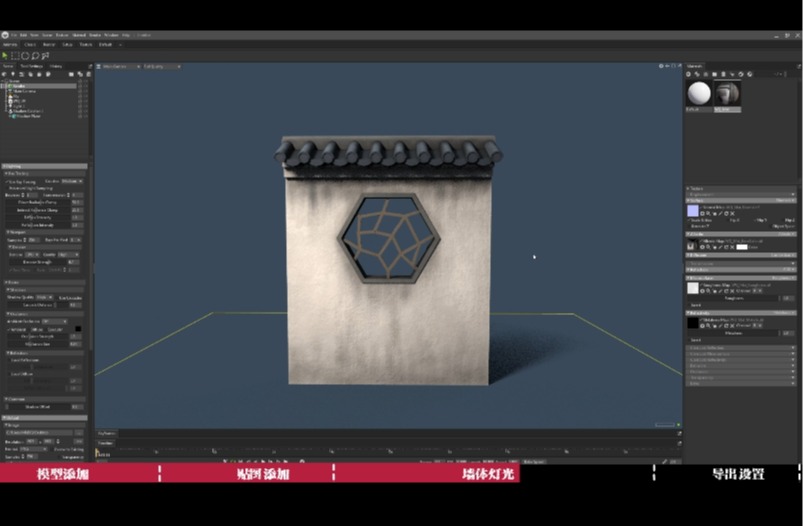Select Light 1 in the scene tree
The width and height of the screenshot is (803, 526).
pos(18,106)
